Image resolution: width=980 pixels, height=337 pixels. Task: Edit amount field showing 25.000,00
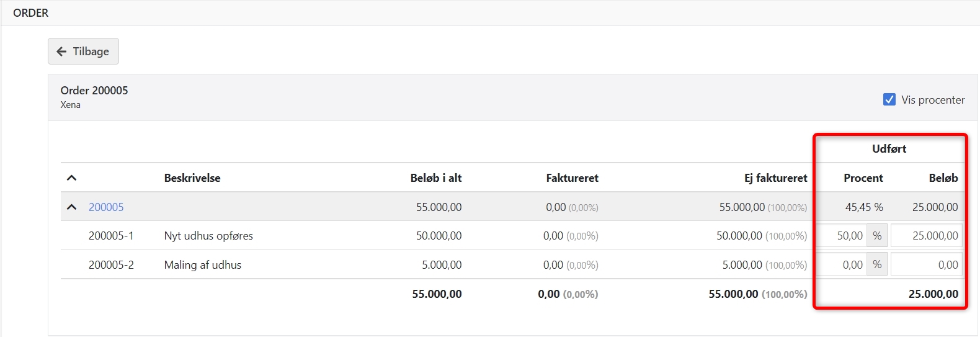927,236
